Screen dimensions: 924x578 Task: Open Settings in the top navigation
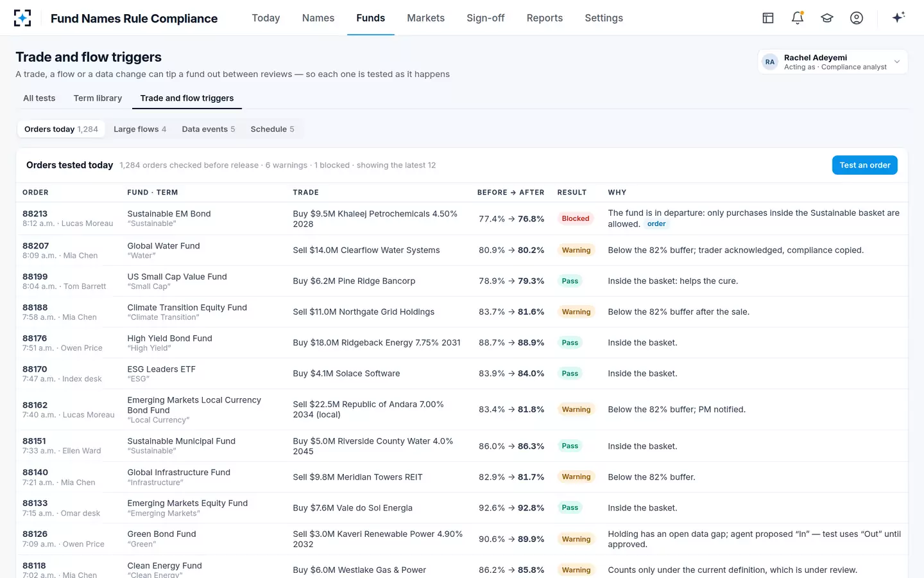click(604, 18)
